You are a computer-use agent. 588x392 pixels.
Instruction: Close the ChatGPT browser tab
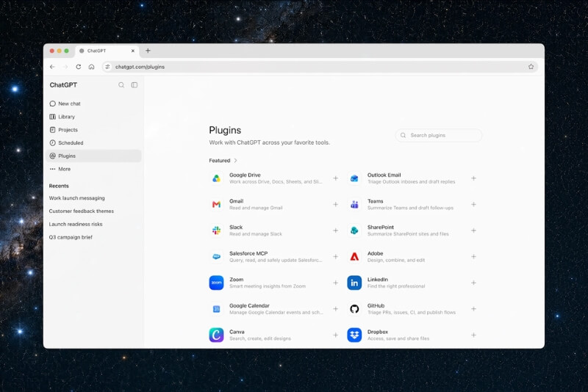coord(133,51)
